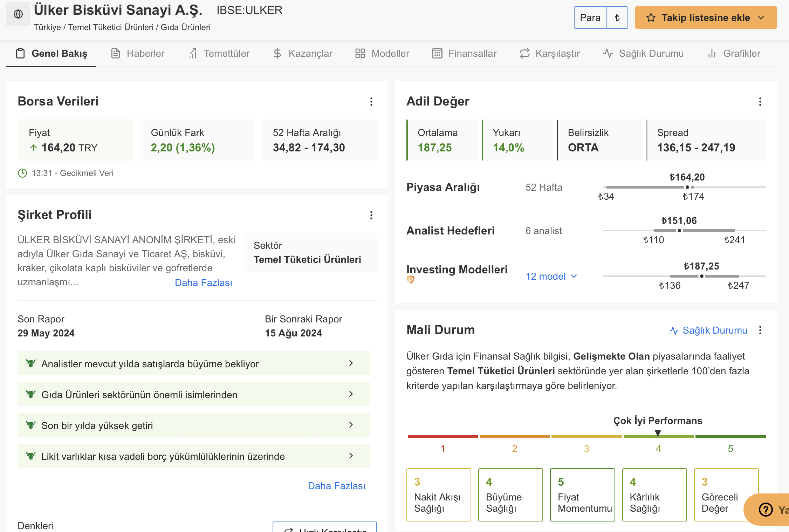Select the Para currency toggle option

[x=590, y=18]
